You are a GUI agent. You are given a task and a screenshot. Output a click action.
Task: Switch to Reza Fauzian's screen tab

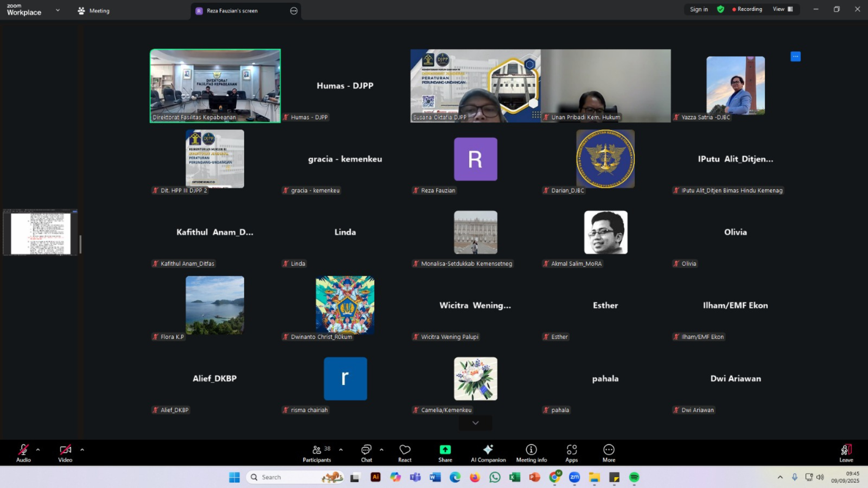(232, 11)
